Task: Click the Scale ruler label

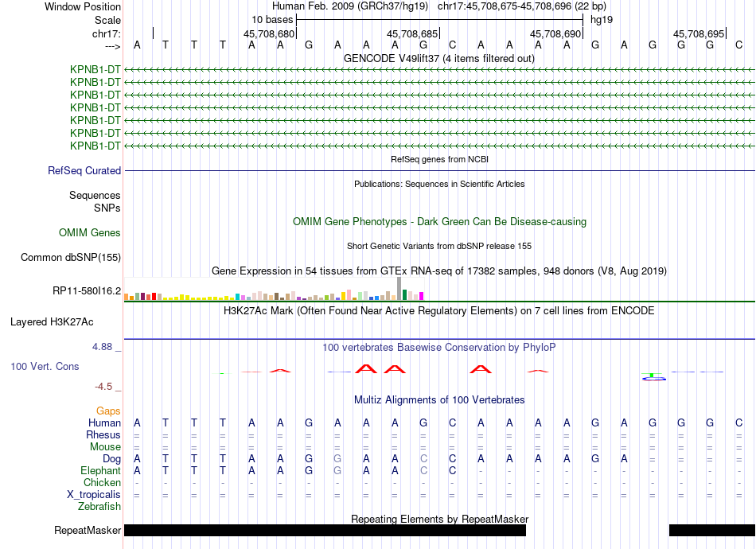Action: pyautogui.click(x=108, y=20)
